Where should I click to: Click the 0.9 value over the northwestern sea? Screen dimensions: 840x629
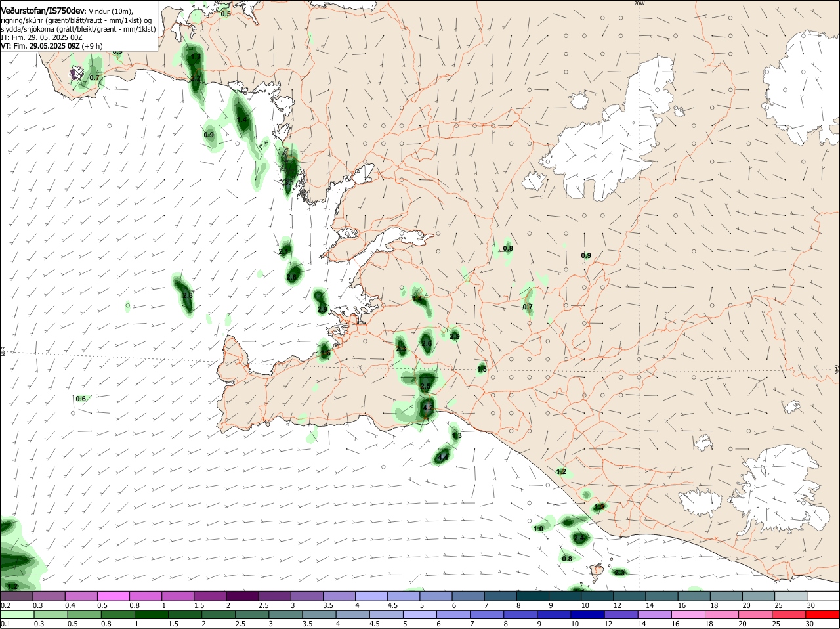click(209, 135)
